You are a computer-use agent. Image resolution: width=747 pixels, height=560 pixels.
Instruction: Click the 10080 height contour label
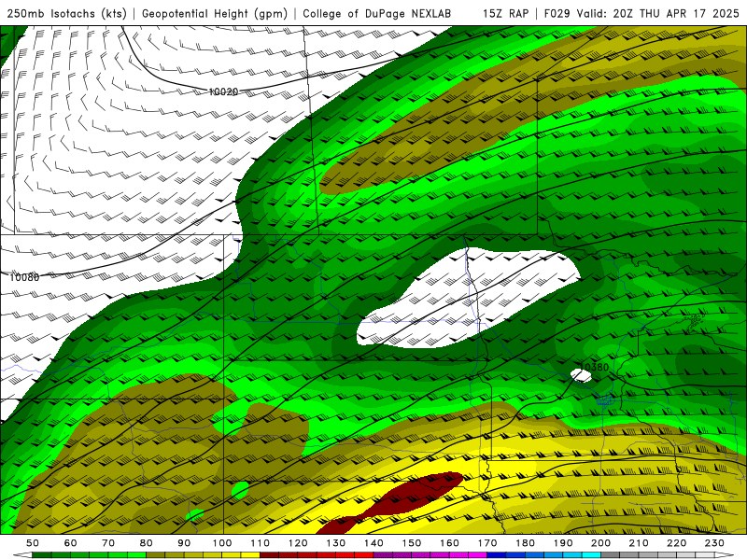click(x=24, y=276)
